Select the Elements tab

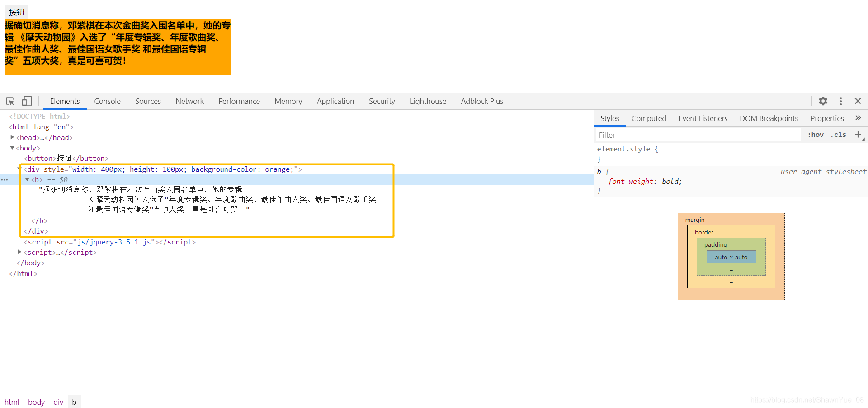click(65, 101)
